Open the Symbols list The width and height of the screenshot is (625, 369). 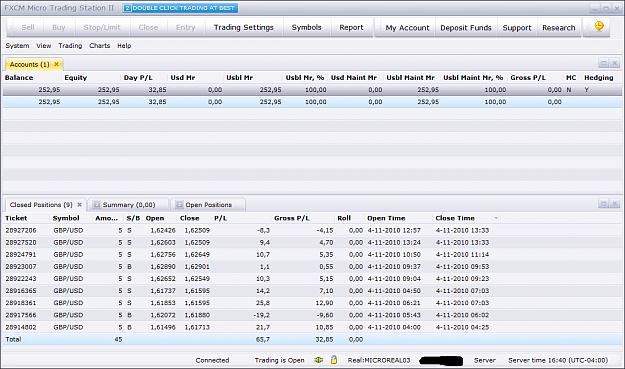coord(307,27)
